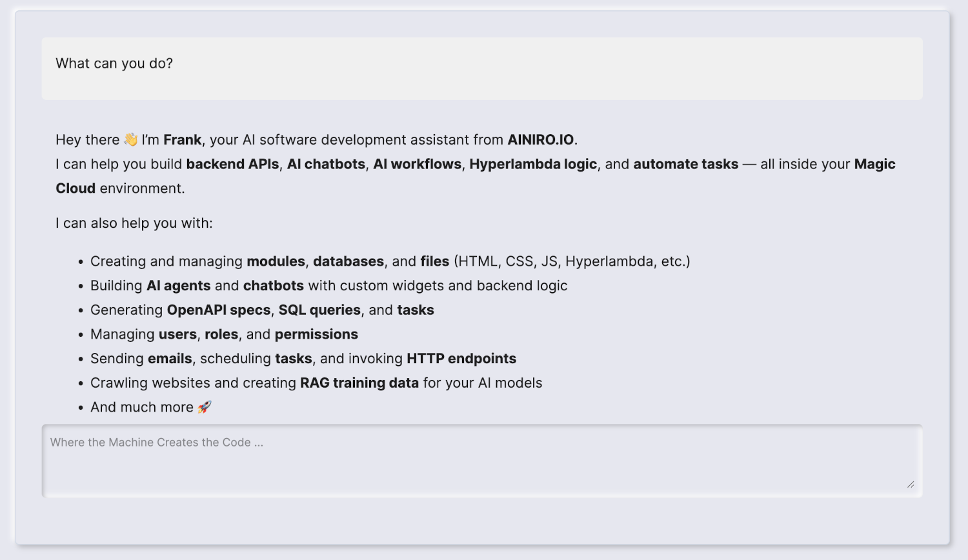
Task: Click the 'HTTP endpoints' bold text
Action: pyautogui.click(x=460, y=358)
